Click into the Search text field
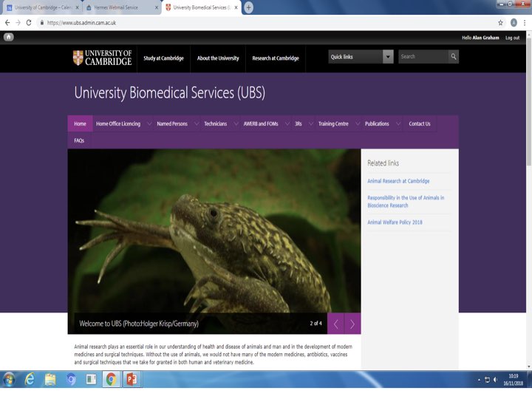Image resolution: width=532 pixels, height=399 pixels. click(x=422, y=57)
